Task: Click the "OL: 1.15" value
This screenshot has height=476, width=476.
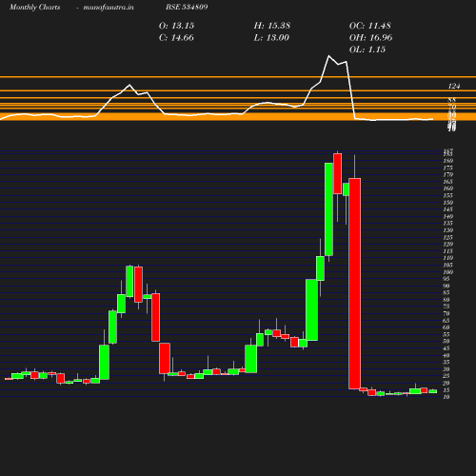Action: (x=367, y=50)
